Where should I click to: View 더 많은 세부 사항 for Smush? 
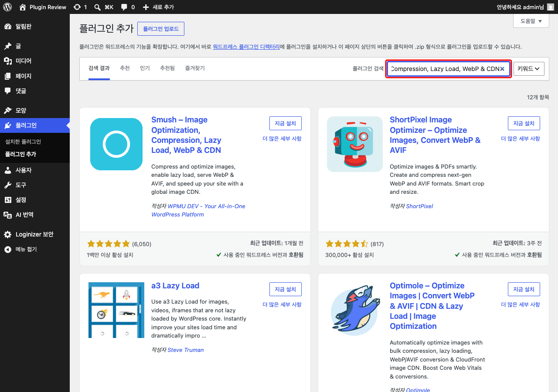click(x=282, y=139)
